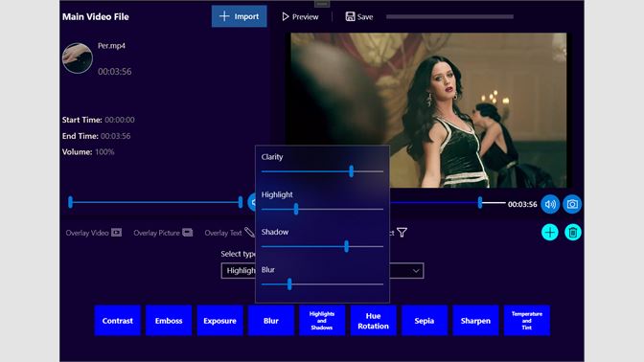Click the playback position handle near 00:03:56
The width and height of the screenshot is (644, 362).
coord(480,202)
